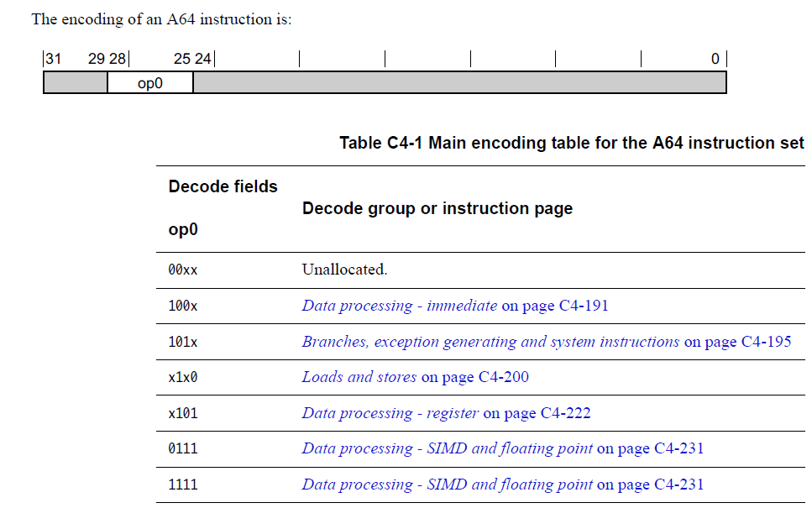Open SIMD and floating point link in 1111 row
812x529 pixels.
point(447,485)
